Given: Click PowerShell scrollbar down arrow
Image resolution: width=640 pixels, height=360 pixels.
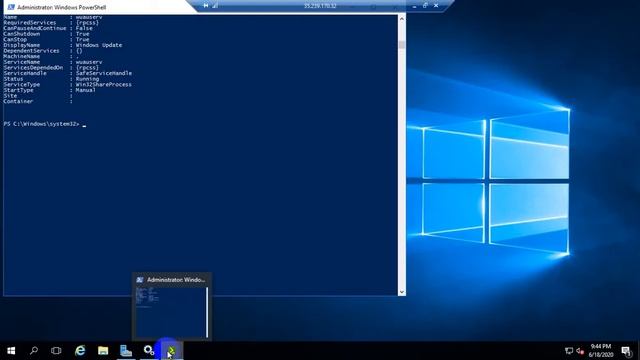Looking at the screenshot, I should [x=402, y=291].
